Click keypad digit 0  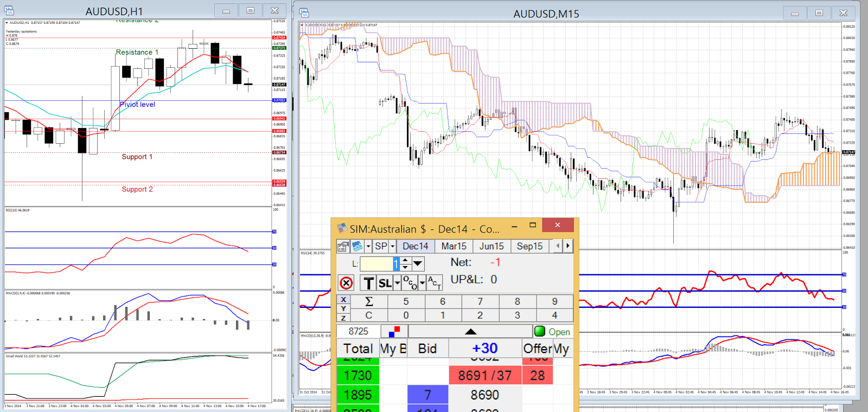click(406, 316)
